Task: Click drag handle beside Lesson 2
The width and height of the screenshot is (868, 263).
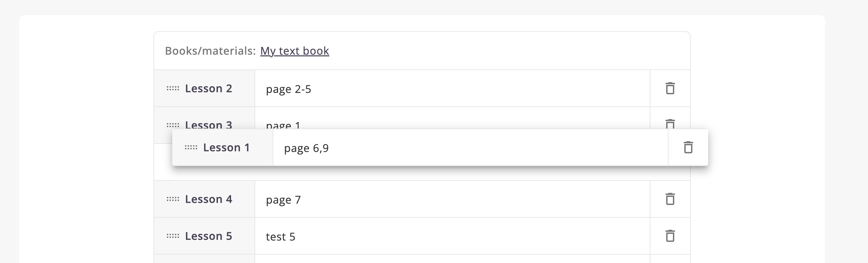Action: (173, 89)
